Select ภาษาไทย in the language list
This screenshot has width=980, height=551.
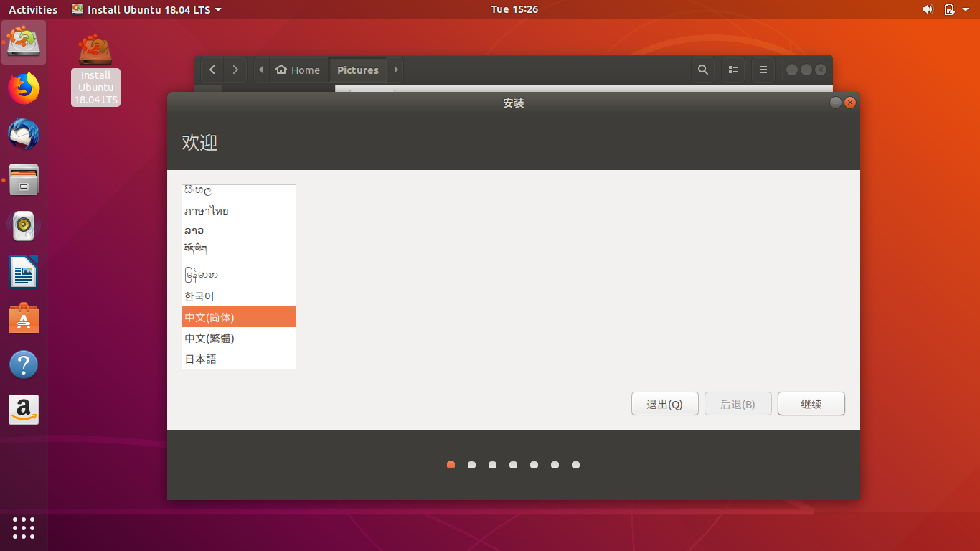coord(239,211)
